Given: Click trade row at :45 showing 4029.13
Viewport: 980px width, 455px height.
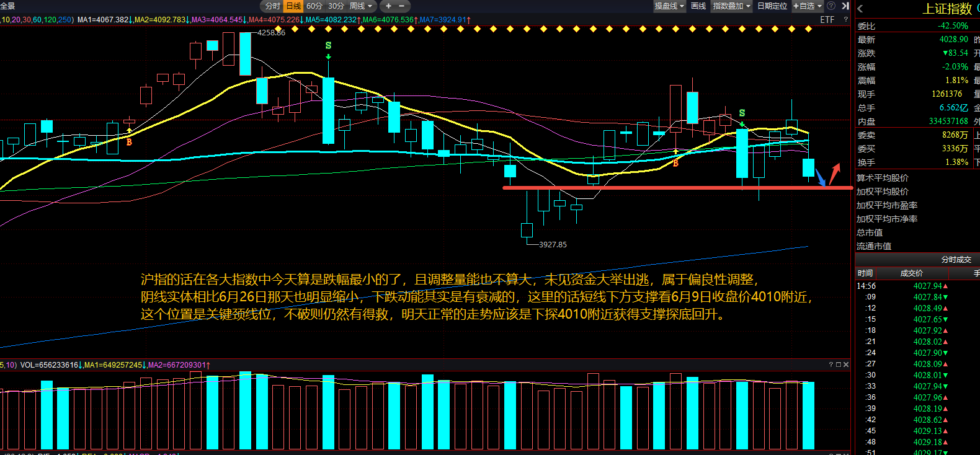Looking at the screenshot, I should 918,431.
